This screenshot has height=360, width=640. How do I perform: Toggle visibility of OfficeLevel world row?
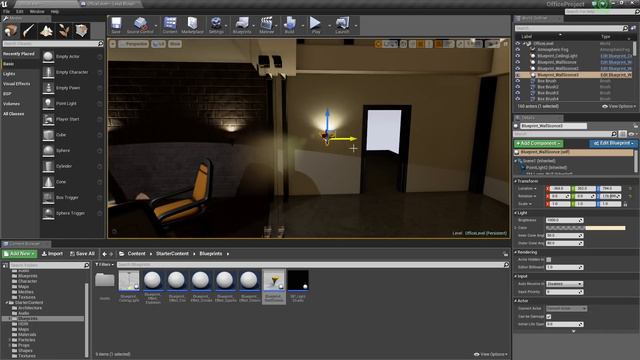tap(518, 43)
